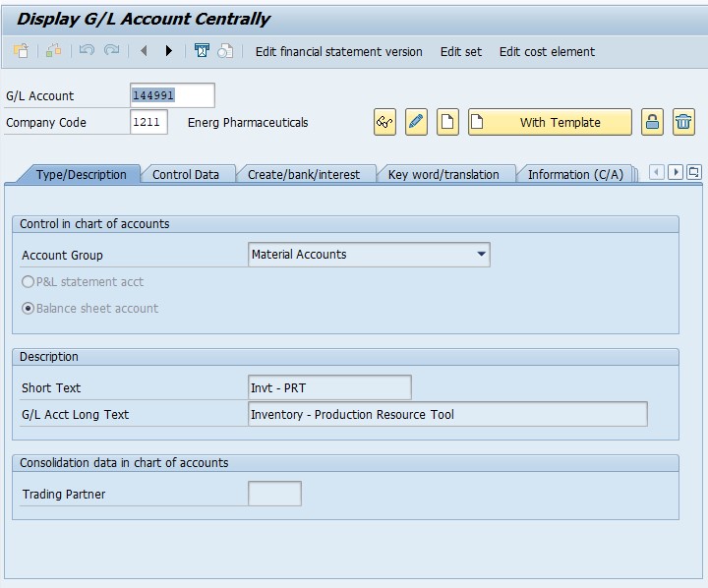Click the Short Text field
The height and width of the screenshot is (588, 708).
[x=329, y=387]
